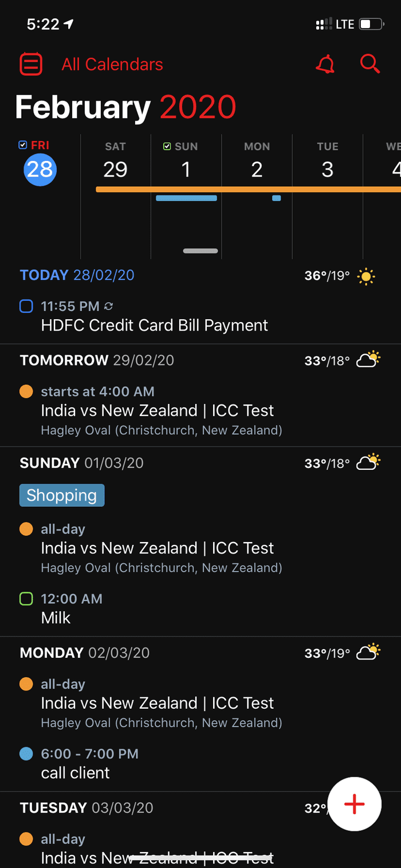Tap the red plus add button
Viewport: 401px width, 868px height.
point(354,804)
